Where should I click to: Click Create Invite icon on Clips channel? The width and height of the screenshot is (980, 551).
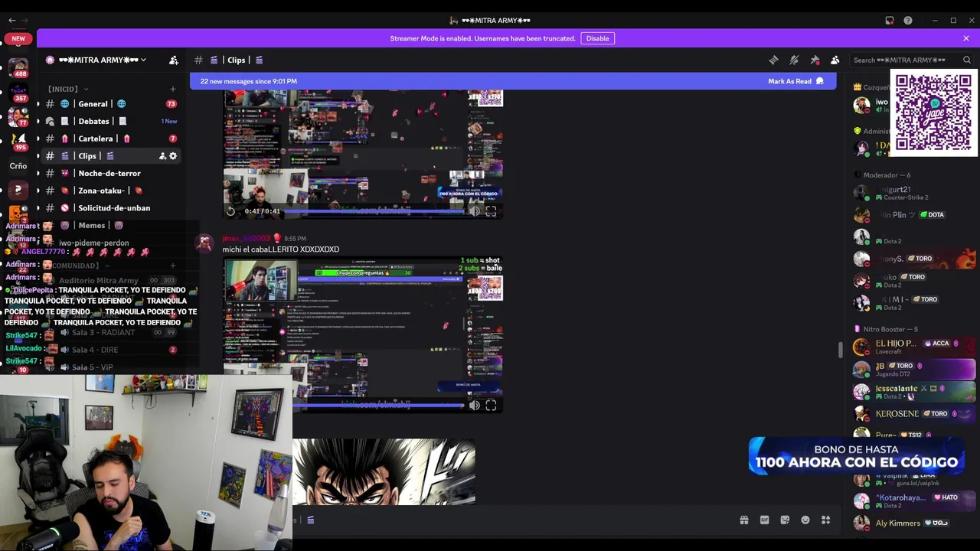click(x=162, y=156)
